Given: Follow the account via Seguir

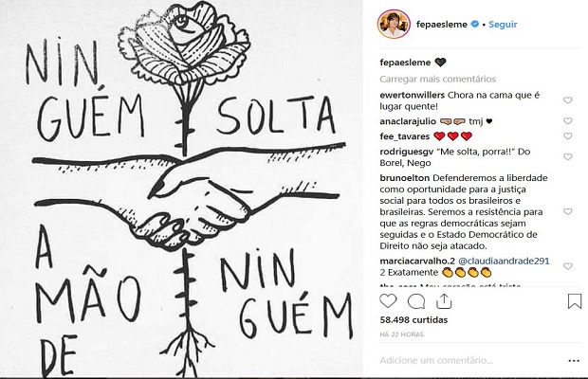Looking at the screenshot, I should click(503, 25).
